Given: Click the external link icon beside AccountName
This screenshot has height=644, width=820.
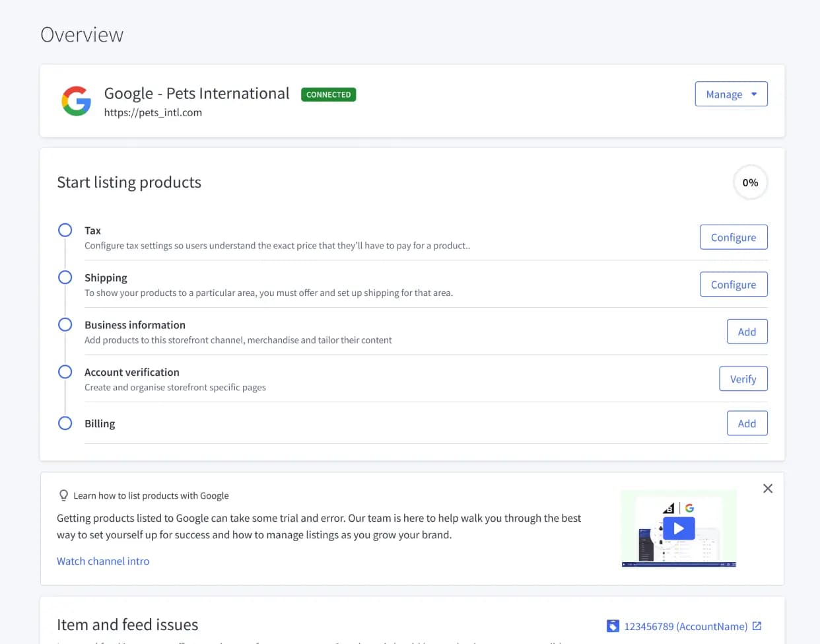Looking at the screenshot, I should click(757, 626).
